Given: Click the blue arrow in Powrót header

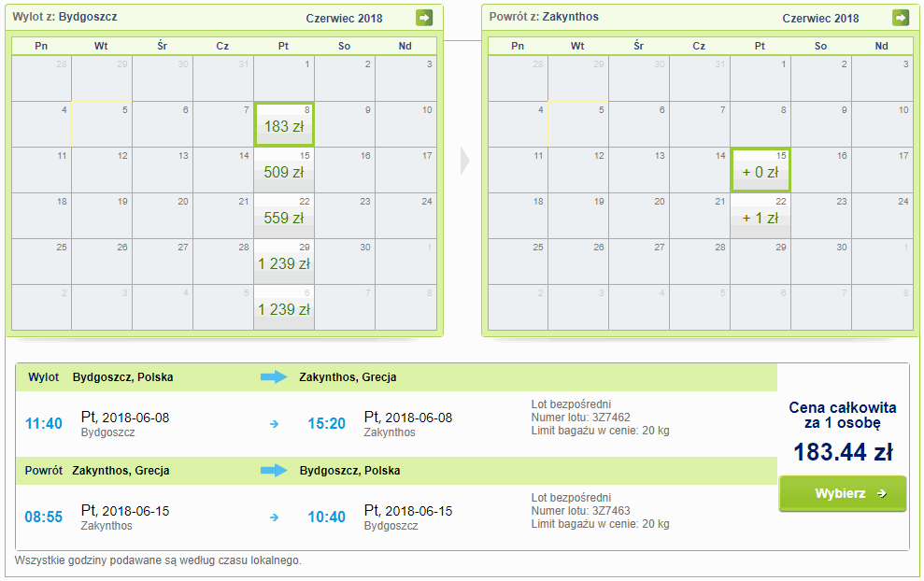Looking at the screenshot, I should coord(275,471).
